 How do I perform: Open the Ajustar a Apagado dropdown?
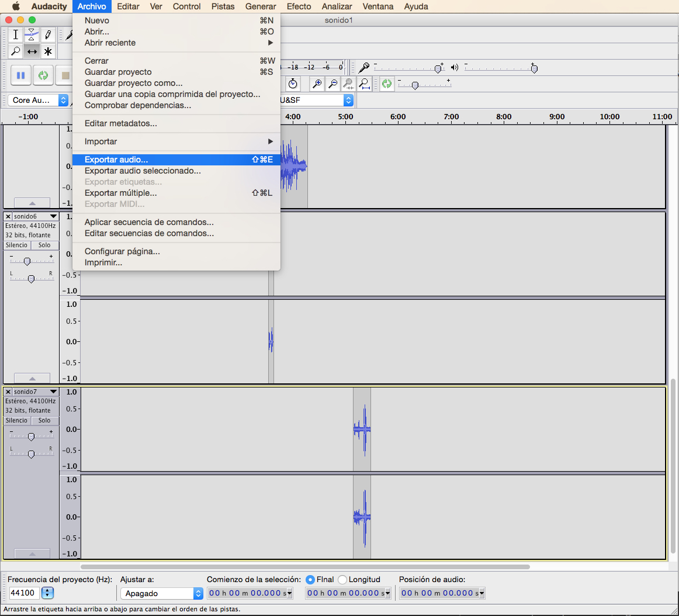point(161,593)
